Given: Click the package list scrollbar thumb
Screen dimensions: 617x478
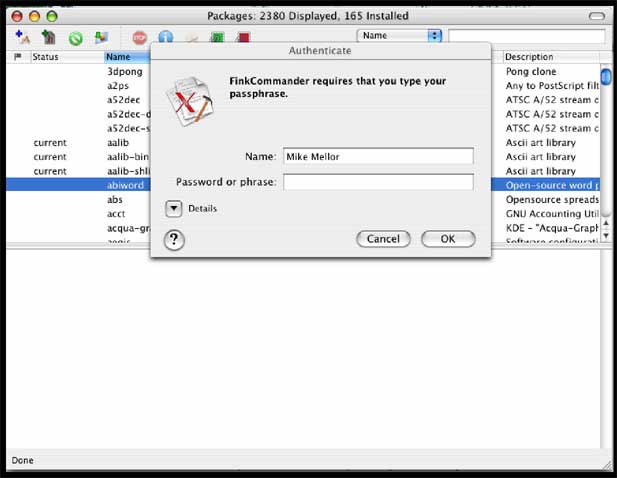Looking at the screenshot, I should pos(606,76).
